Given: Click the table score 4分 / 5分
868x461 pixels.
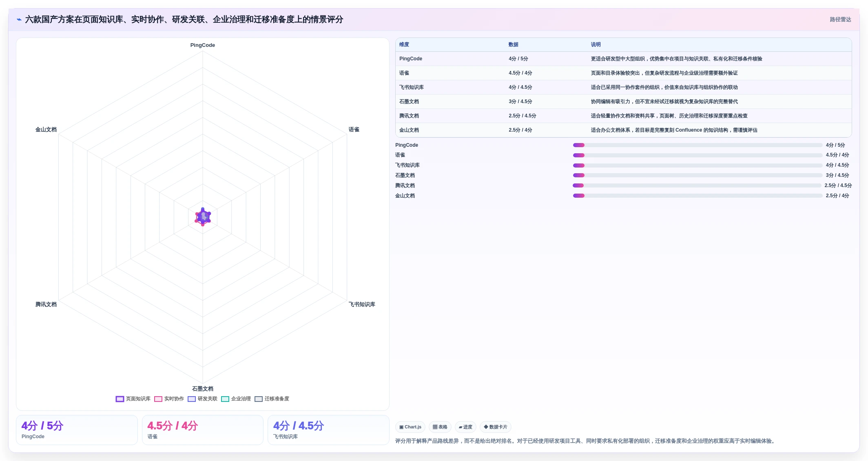Looking at the screenshot, I should tap(518, 59).
